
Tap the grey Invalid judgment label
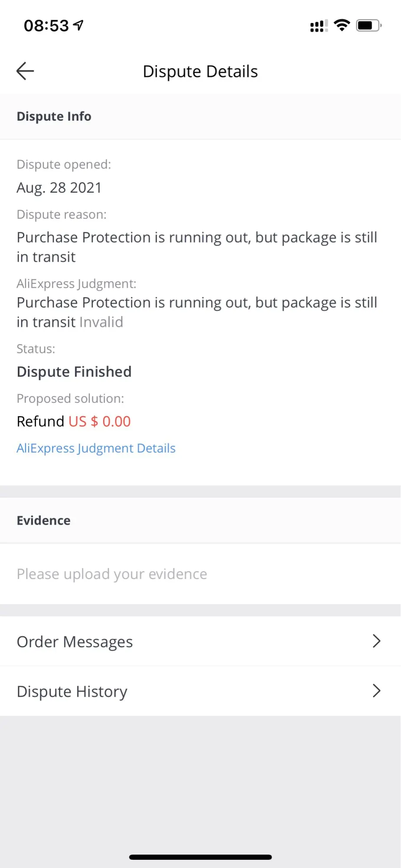(101, 322)
